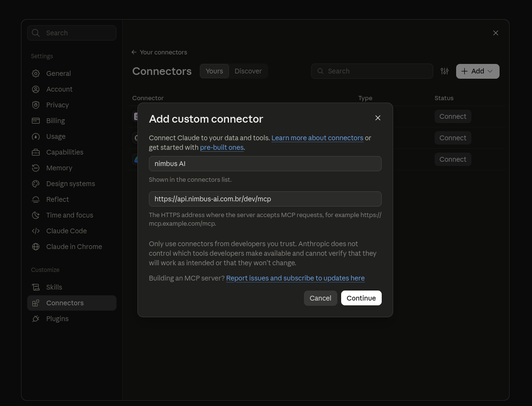Open Account settings
This screenshot has height=406, width=532.
click(72, 89)
